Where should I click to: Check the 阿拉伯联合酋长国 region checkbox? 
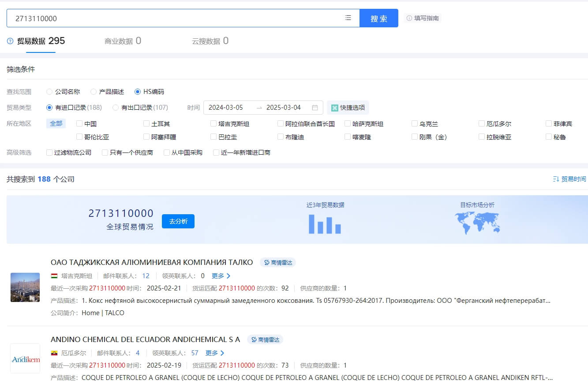tap(281, 124)
